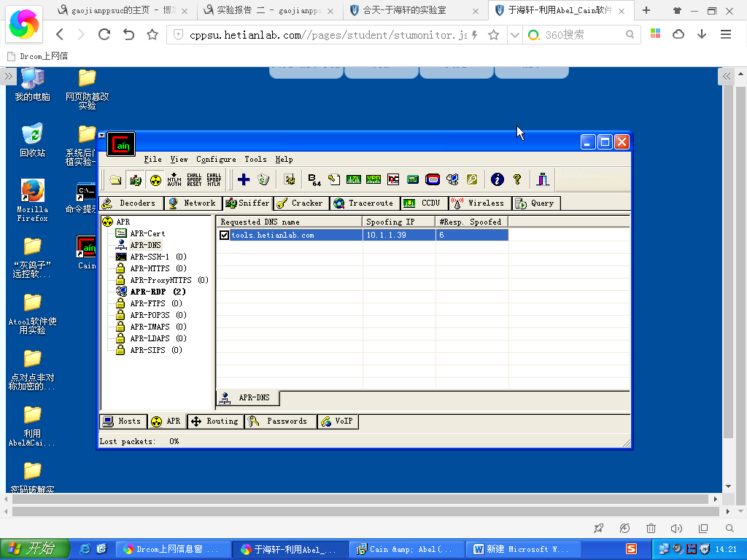The image size is (747, 560).
Task: Click the green VPN client password decoder icon
Action: click(x=373, y=179)
